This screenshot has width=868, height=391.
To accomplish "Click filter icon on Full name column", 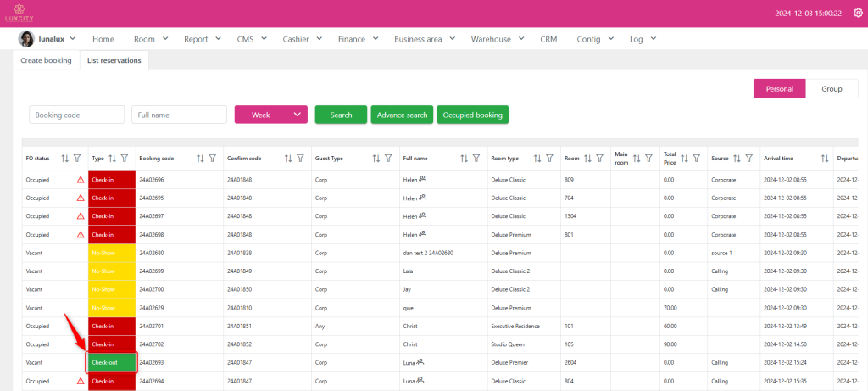I will pyautogui.click(x=477, y=158).
